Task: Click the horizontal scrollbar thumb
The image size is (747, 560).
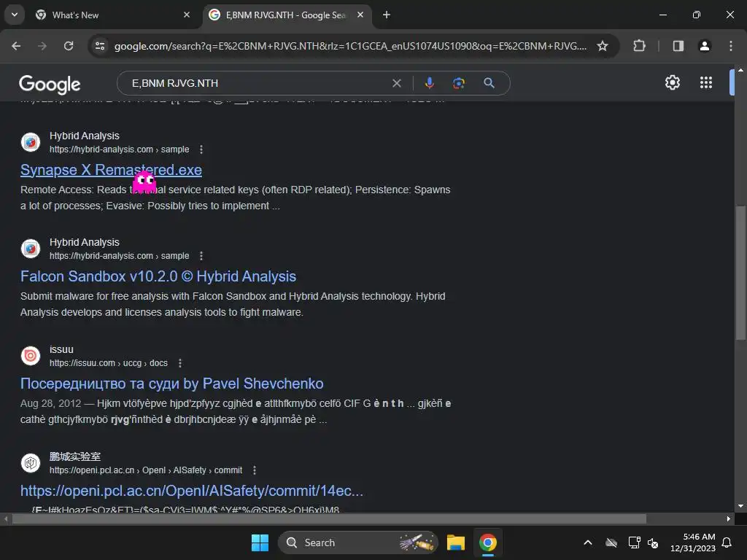Action: 329,518
